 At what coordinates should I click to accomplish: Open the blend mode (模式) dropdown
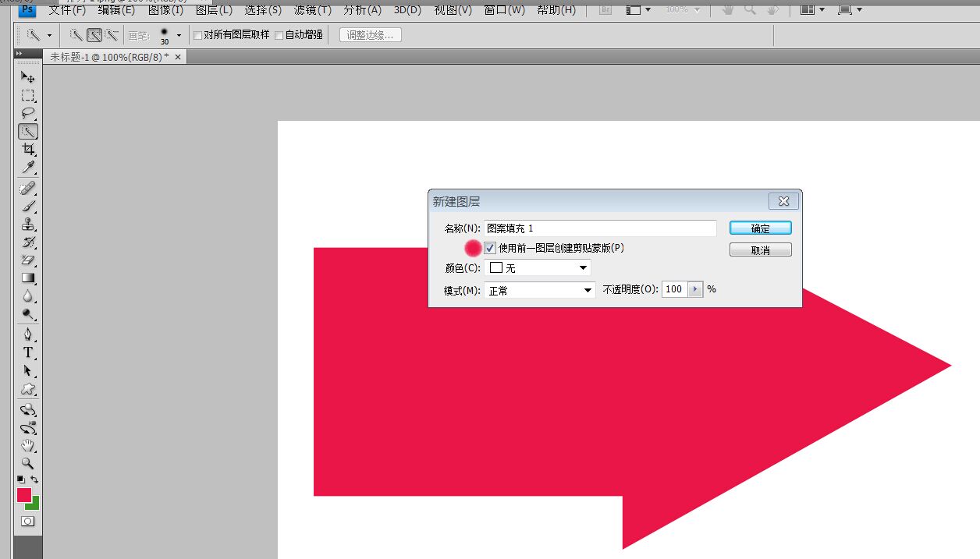(x=540, y=290)
